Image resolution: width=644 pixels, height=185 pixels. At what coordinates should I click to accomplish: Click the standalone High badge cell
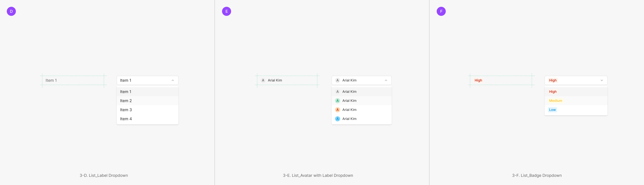tap(501, 80)
